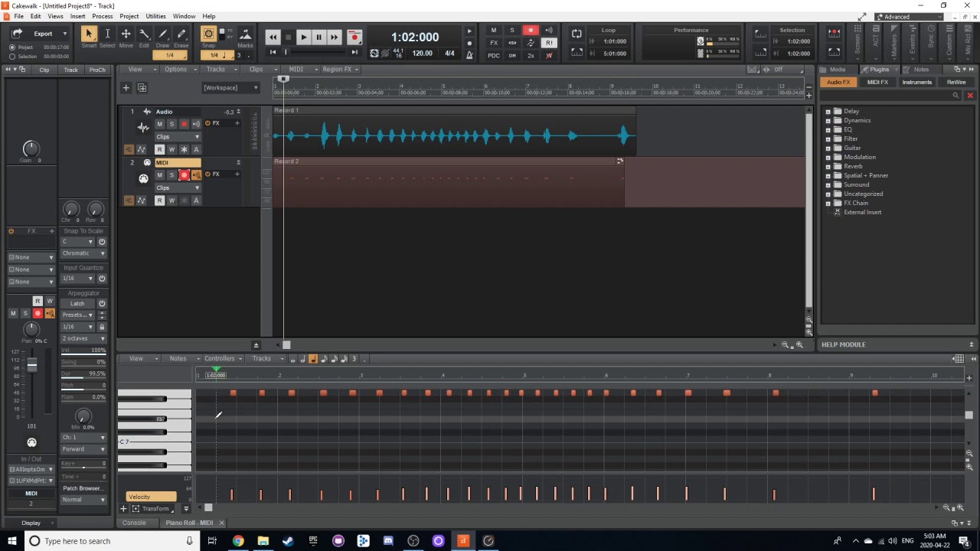Choose the Move tool
This screenshot has width=980, height=551.
(x=126, y=34)
